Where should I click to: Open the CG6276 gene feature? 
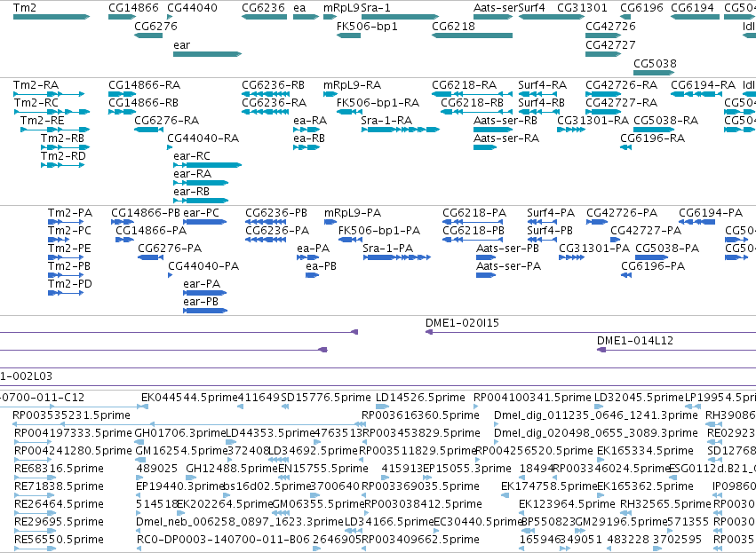point(148,36)
